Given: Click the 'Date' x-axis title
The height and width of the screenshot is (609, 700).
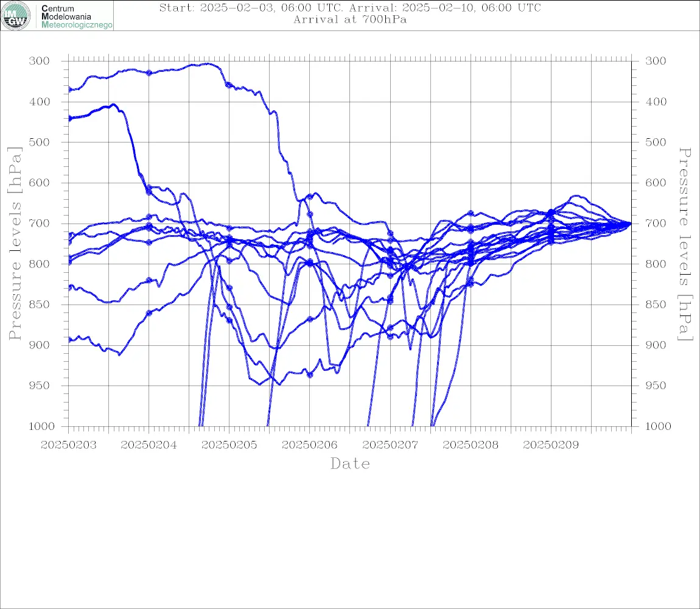Looking at the screenshot, I should (x=350, y=463).
